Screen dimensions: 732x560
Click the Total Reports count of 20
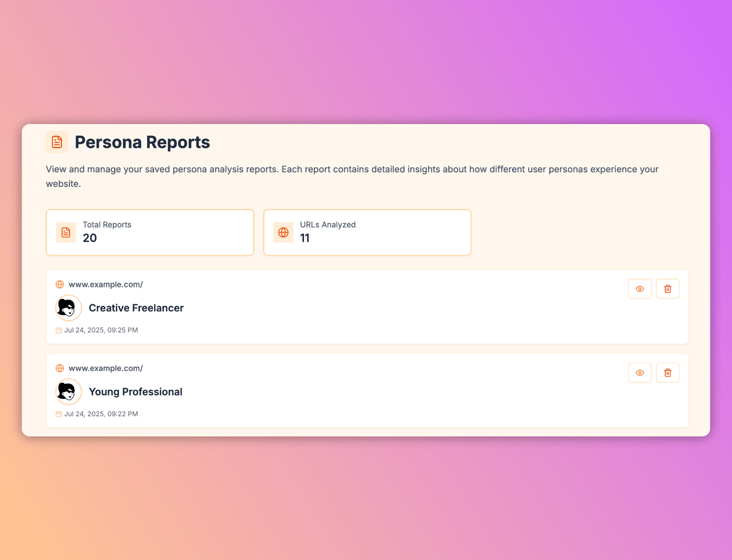point(90,238)
